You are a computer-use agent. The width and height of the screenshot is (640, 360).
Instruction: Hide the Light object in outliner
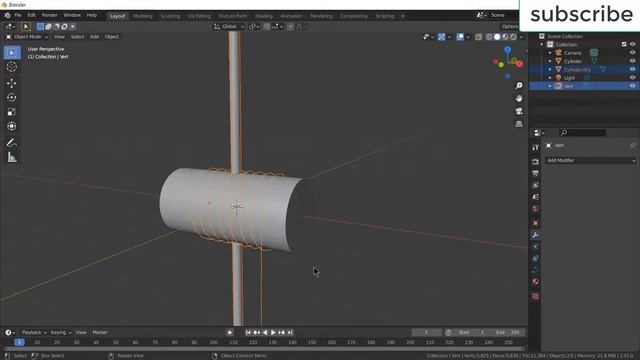click(x=632, y=78)
